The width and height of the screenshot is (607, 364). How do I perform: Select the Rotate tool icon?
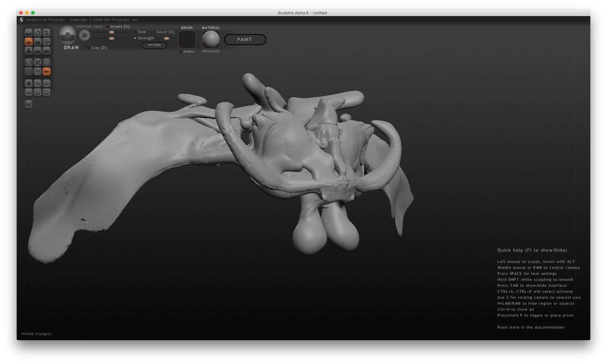37,33
